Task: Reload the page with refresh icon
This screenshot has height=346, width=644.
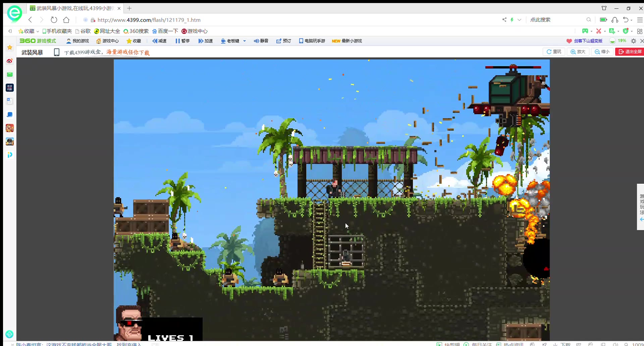Action: (x=54, y=20)
